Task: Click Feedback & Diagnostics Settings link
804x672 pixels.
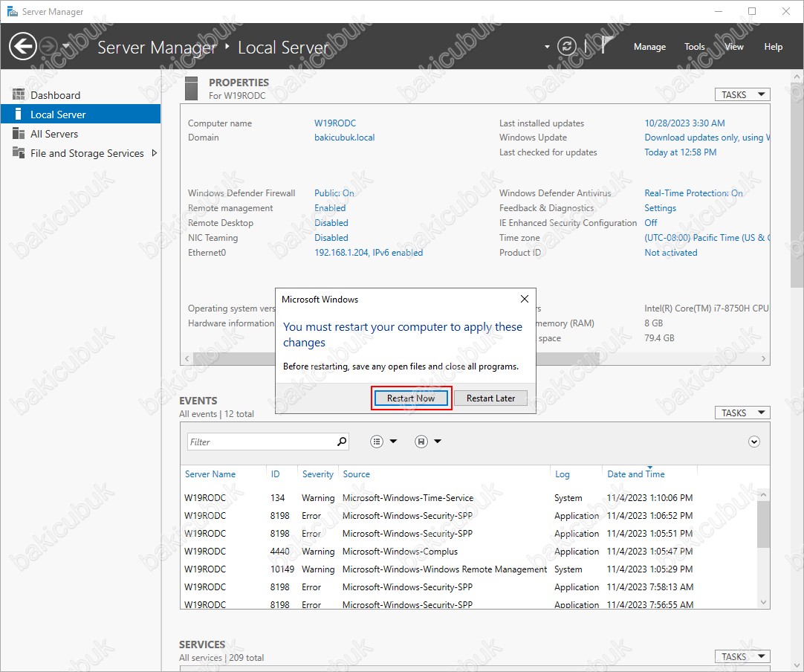Action: (660, 207)
